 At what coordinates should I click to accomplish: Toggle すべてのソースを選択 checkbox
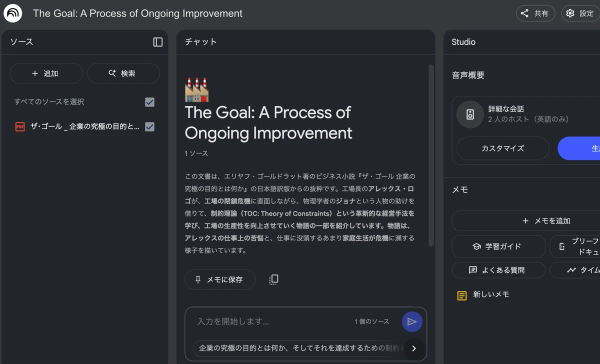point(149,102)
